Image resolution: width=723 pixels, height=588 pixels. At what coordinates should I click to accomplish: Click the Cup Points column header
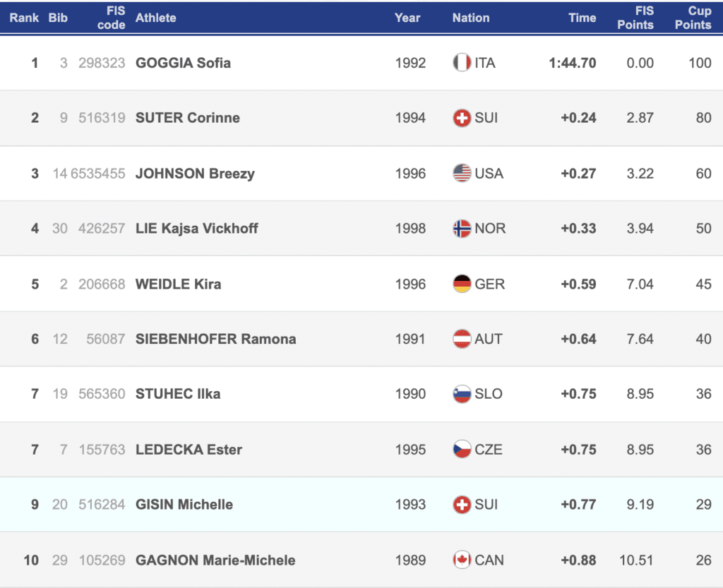point(692,18)
